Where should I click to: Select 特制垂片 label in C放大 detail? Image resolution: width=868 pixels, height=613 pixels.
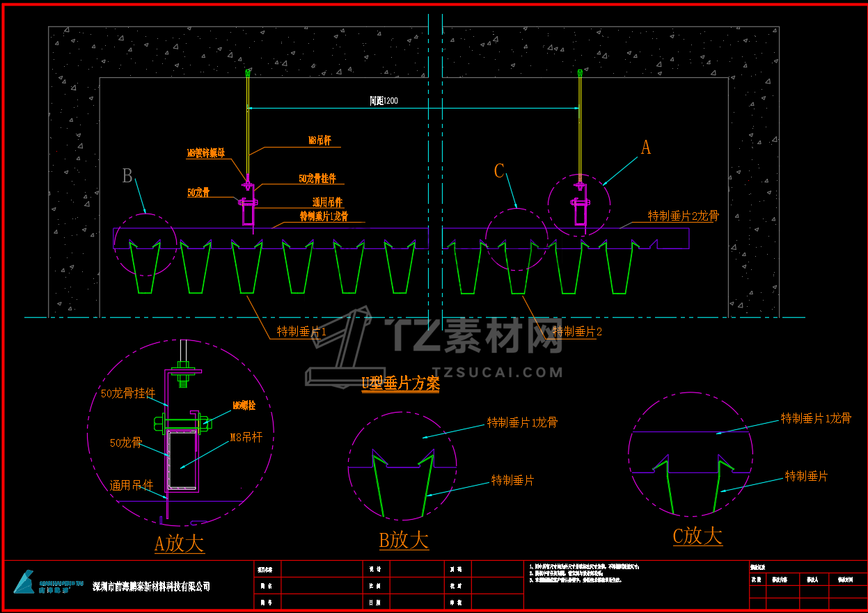(806, 477)
